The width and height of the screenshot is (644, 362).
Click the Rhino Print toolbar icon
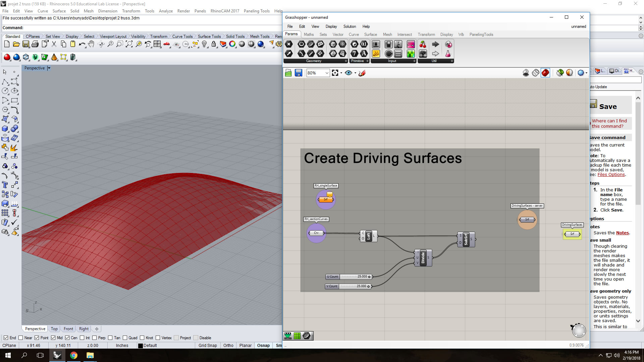click(35, 44)
